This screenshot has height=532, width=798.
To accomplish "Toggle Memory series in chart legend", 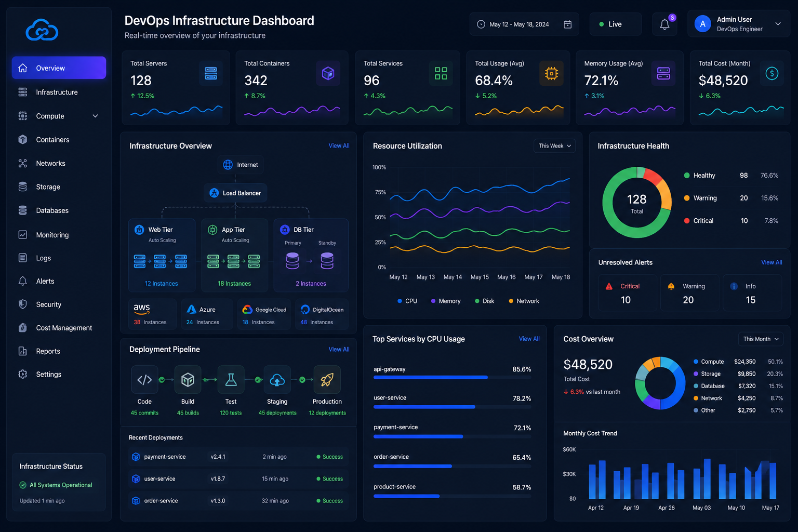I will click(x=446, y=301).
